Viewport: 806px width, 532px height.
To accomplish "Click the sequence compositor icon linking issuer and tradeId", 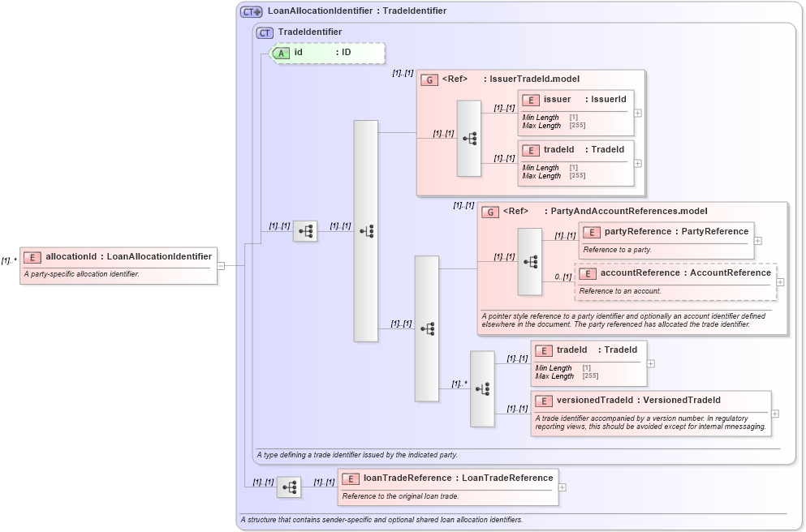I will [x=468, y=137].
